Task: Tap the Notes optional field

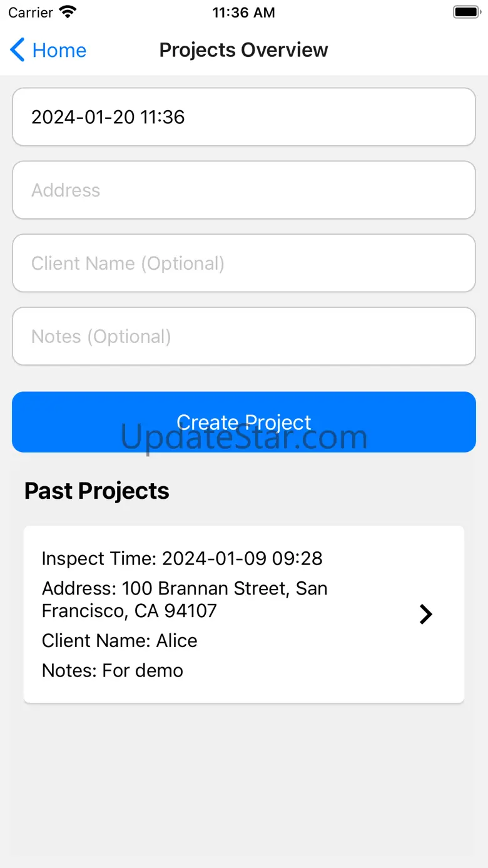Action: click(244, 337)
